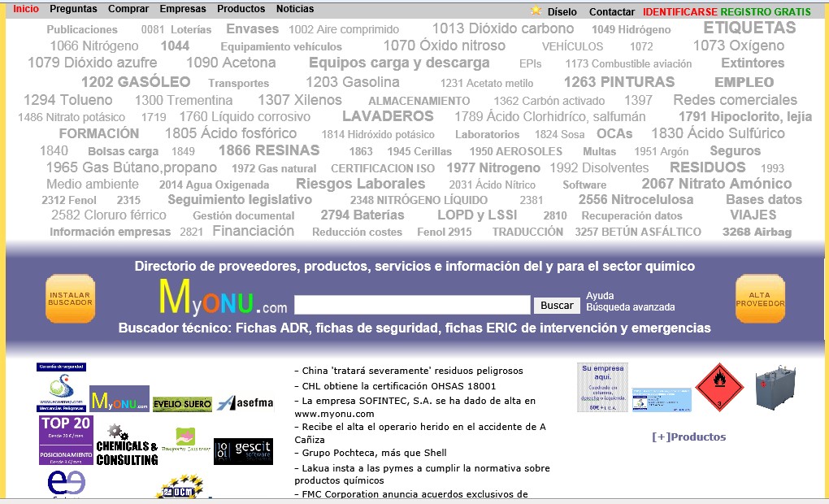The image size is (829, 504).
Task: Click the purple TOP 20 Posicionamiento banner
Action: pyautogui.click(x=66, y=441)
